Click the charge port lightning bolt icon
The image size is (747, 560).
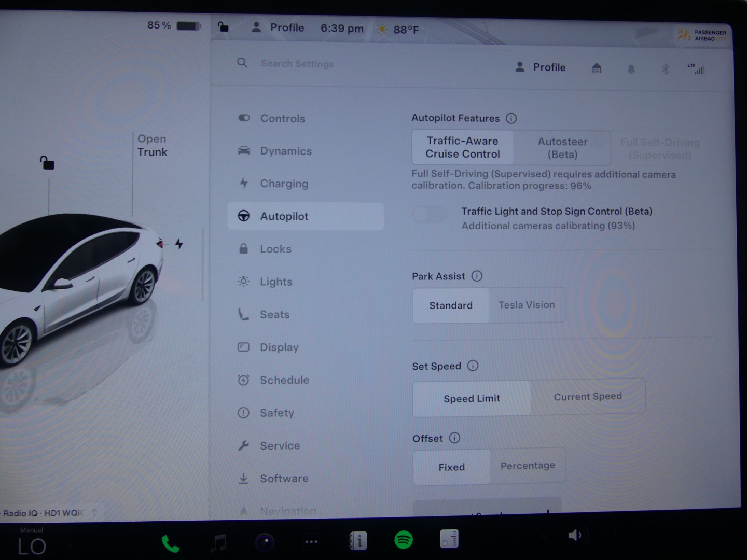[179, 244]
